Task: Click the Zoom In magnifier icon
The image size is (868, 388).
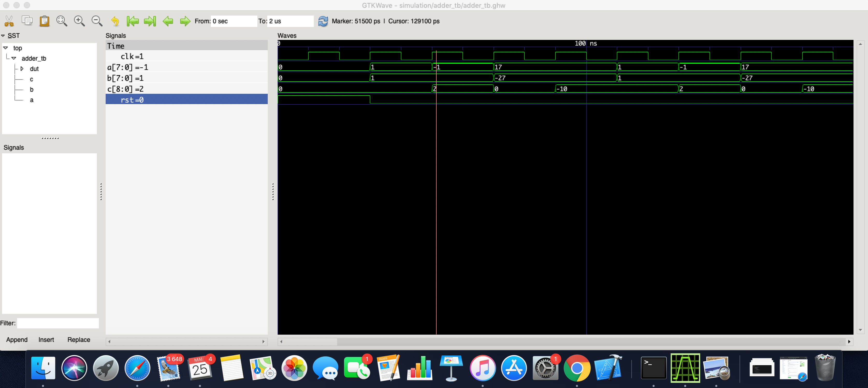Action: (x=79, y=21)
